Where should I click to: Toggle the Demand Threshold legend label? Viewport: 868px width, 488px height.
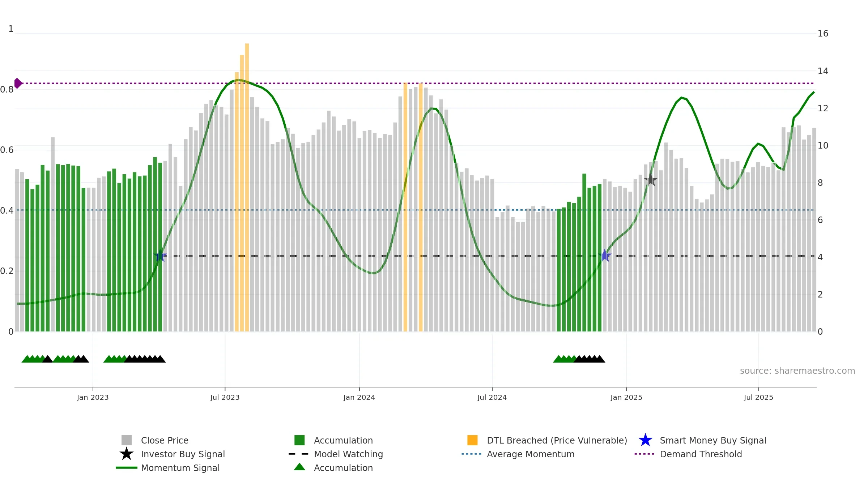coord(701,454)
